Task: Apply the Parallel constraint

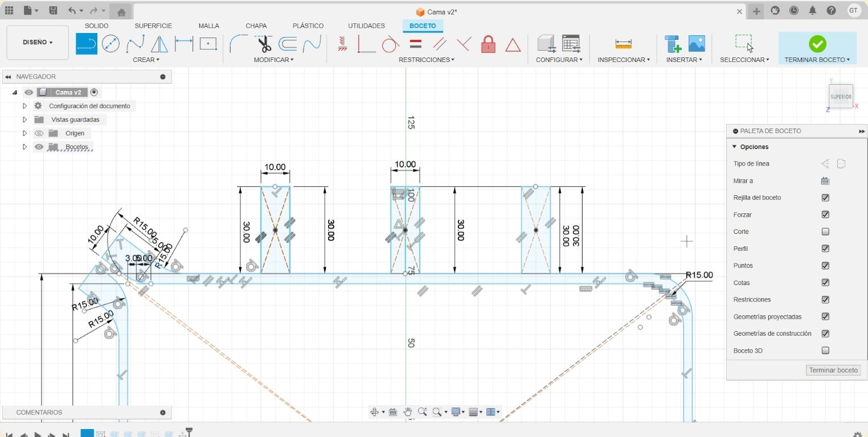Action: (x=439, y=44)
